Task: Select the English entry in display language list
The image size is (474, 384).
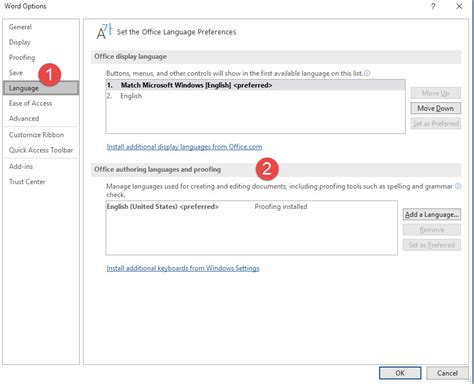Action: click(255, 96)
